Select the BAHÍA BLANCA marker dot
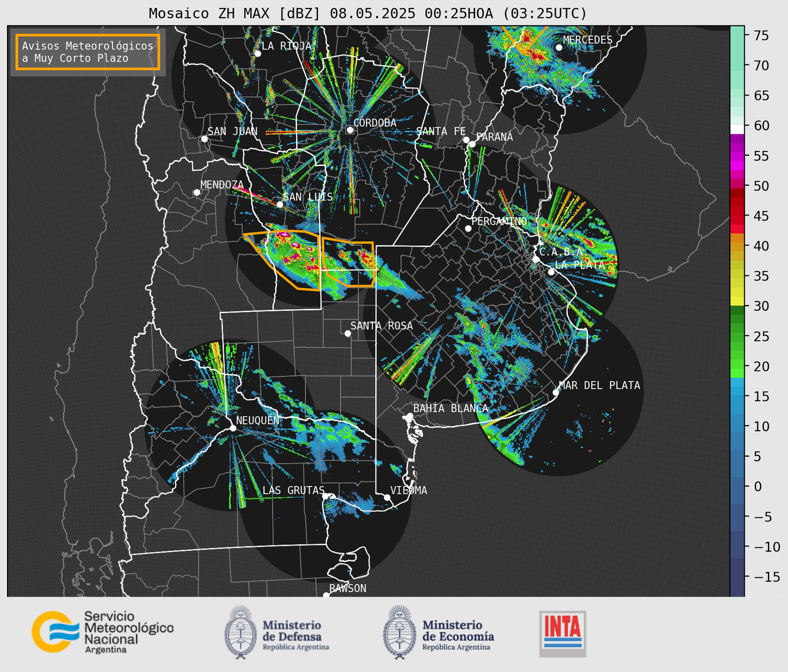Screen dimensions: 788x672 click(410, 416)
